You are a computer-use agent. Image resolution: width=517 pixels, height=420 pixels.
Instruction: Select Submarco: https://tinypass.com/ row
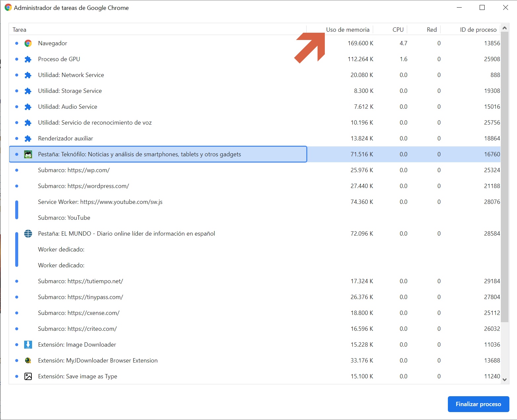[255, 297]
